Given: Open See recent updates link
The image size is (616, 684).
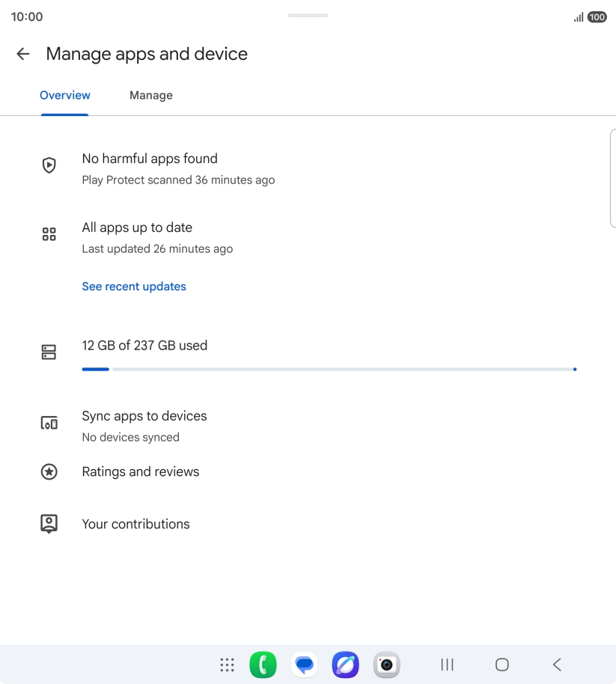Looking at the screenshot, I should coord(134,287).
